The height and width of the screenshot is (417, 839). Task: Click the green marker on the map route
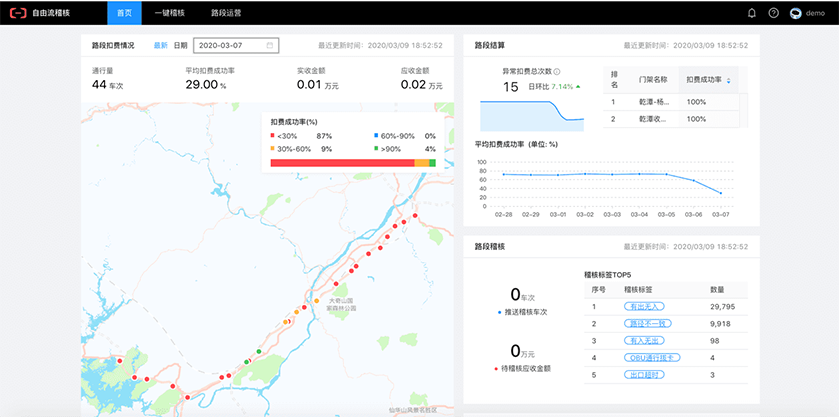click(x=259, y=352)
